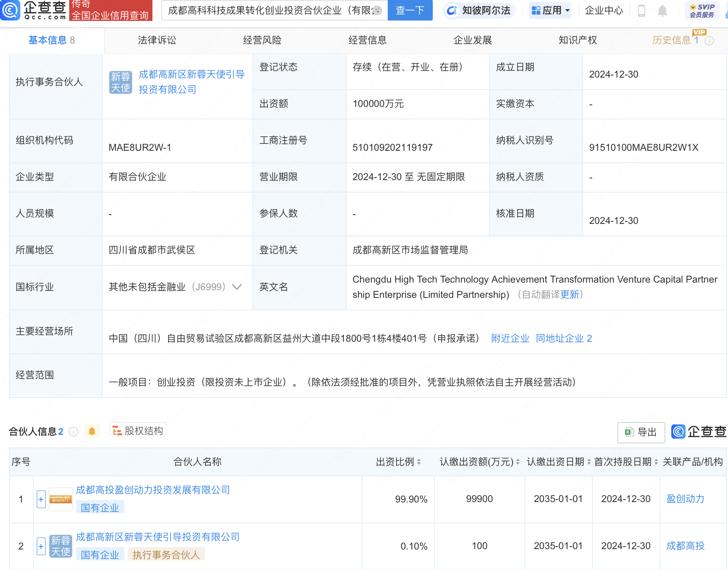Switch to 经营信息 tab
Viewport: 728px width, 570px height.
pos(368,40)
